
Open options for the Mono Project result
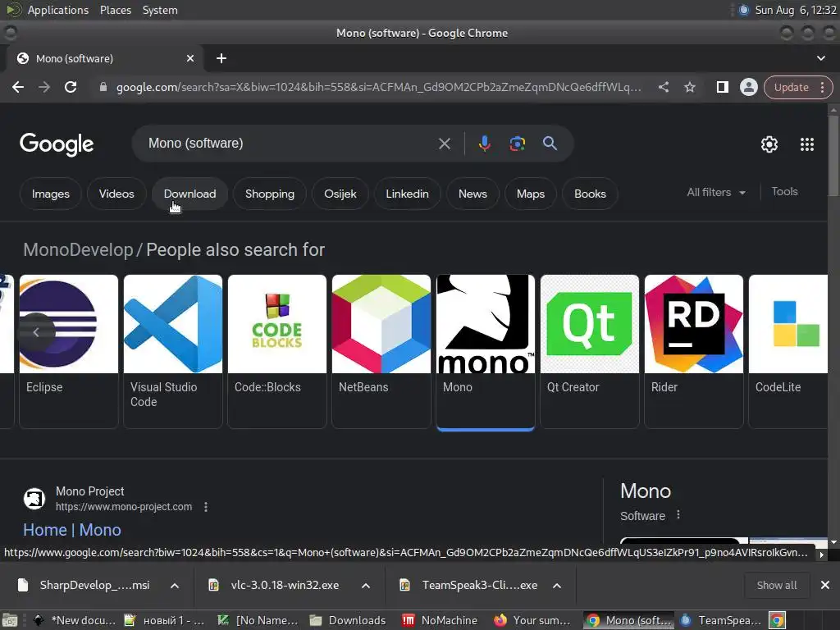click(x=206, y=507)
